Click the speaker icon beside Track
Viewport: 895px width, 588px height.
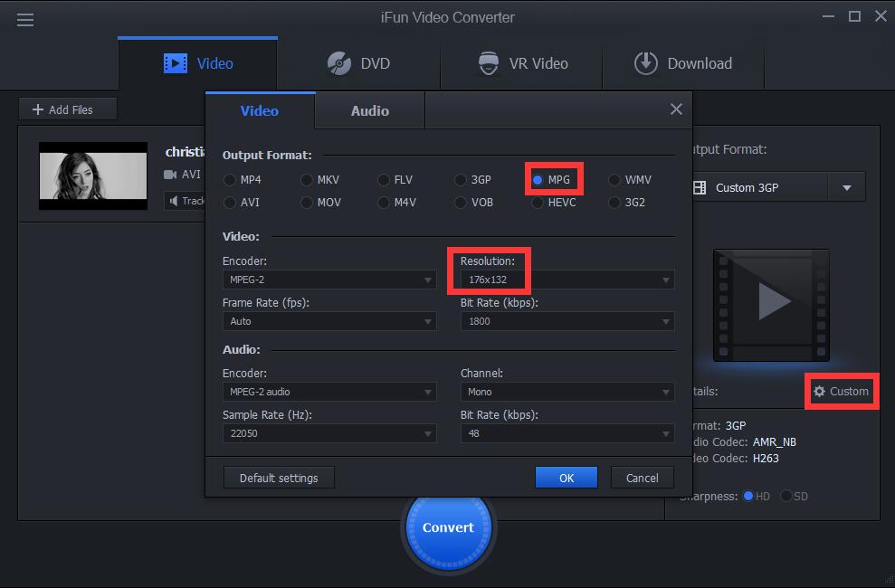[174, 201]
